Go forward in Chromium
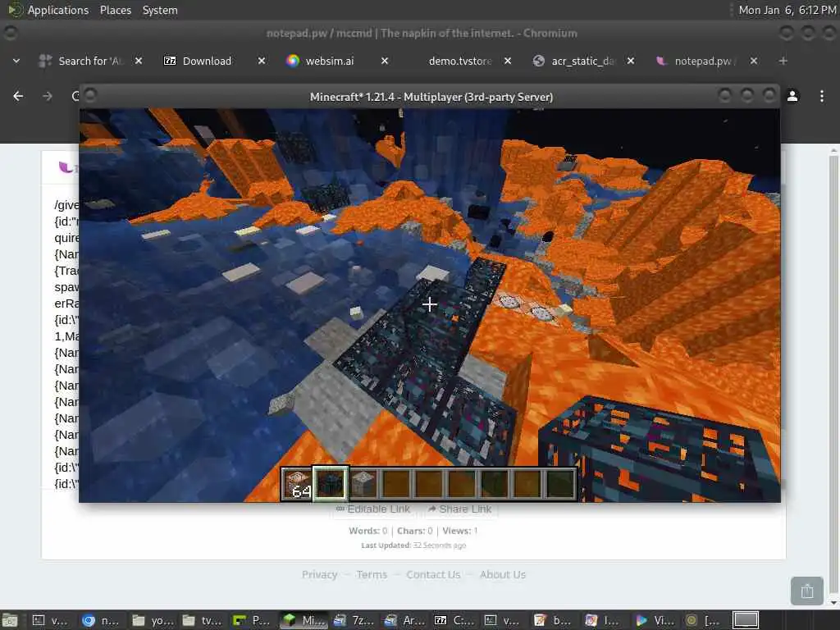The width and height of the screenshot is (840, 630). (48, 96)
